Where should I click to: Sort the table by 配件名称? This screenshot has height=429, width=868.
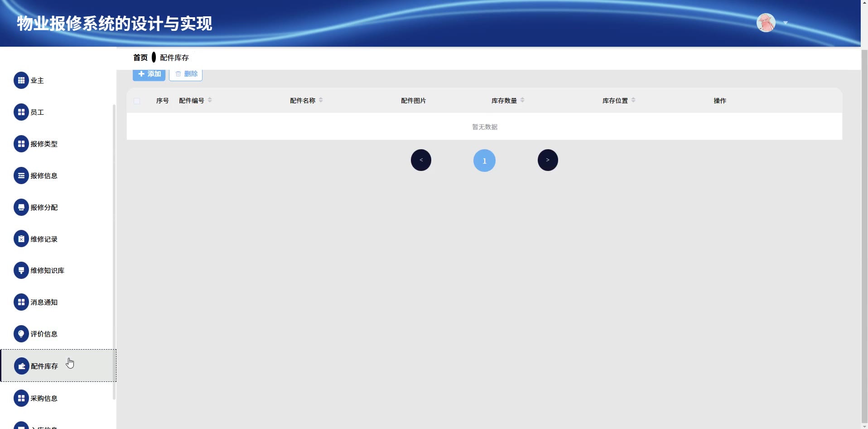(321, 100)
